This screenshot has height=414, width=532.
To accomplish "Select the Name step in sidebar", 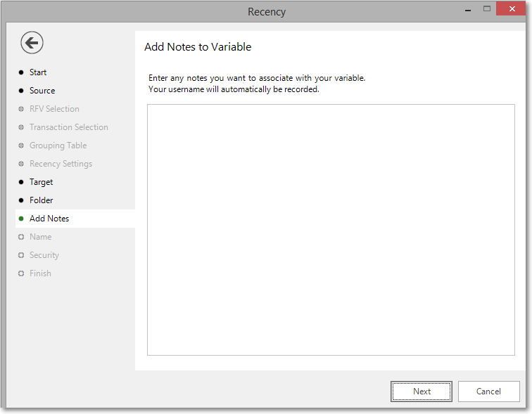I will tap(40, 237).
